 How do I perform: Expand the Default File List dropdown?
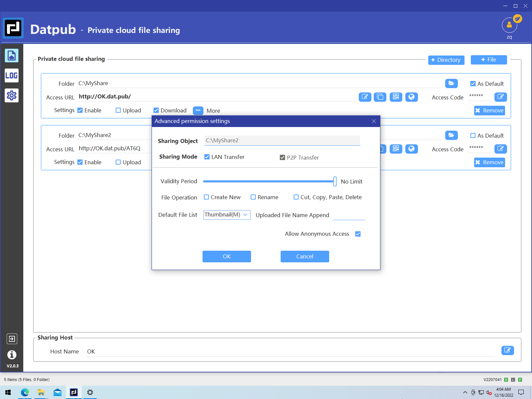pos(227,215)
